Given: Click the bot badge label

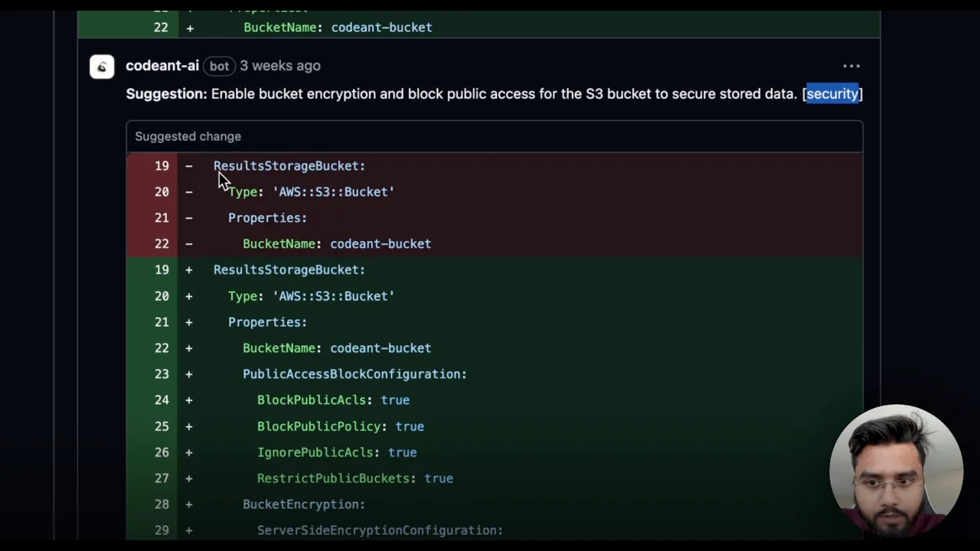Looking at the screenshot, I should [219, 66].
